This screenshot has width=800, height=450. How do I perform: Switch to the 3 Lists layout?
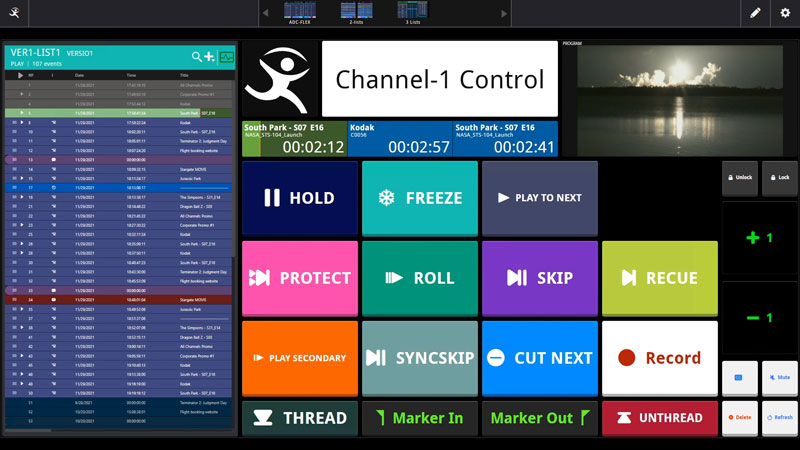[412, 12]
